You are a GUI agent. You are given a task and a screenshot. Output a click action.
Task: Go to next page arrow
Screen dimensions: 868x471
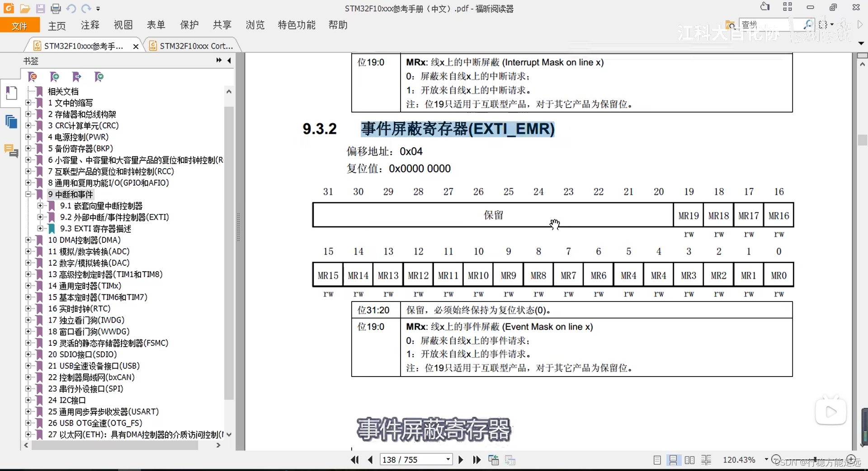pyautogui.click(x=461, y=460)
